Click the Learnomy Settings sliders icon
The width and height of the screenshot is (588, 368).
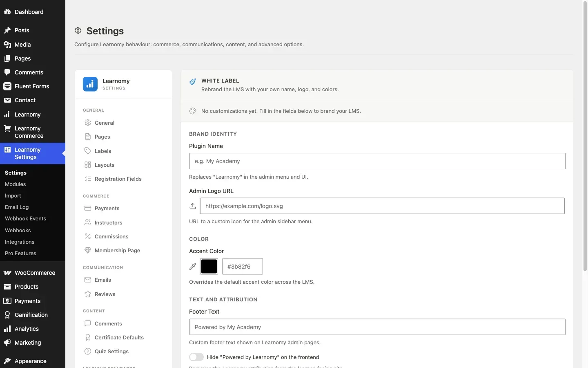(x=7, y=150)
